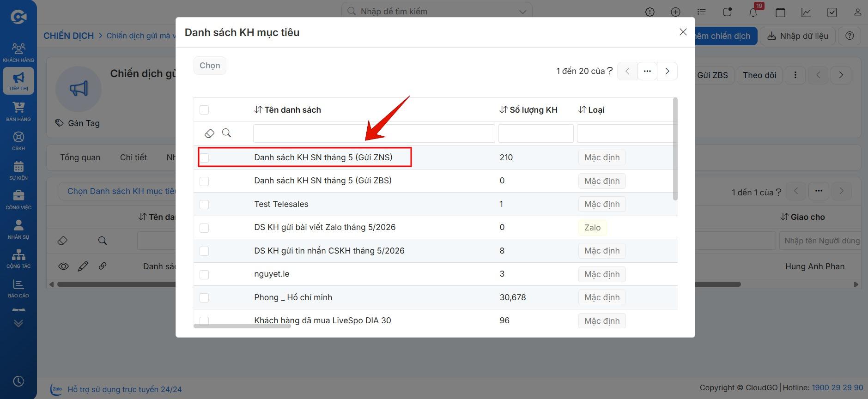
Task: Click the CloudGO logo
Action: click(18, 17)
